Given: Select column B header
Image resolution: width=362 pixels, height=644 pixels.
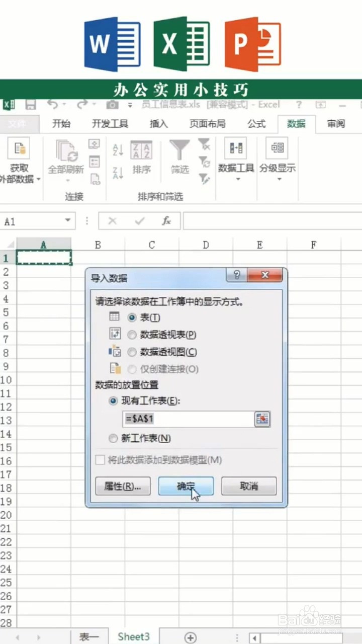Looking at the screenshot, I should [98, 245].
